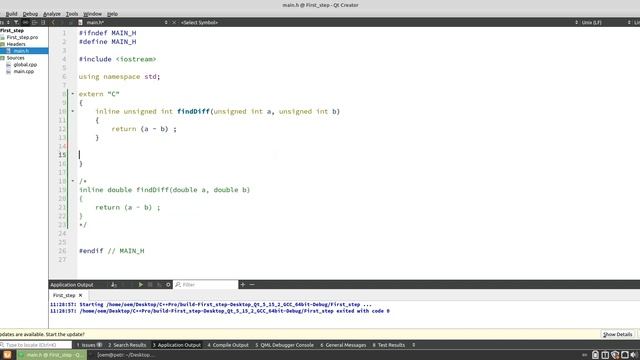This screenshot has width=640, height=360.
Task: Click the clipboard tray icon
Action: click(x=596, y=355)
